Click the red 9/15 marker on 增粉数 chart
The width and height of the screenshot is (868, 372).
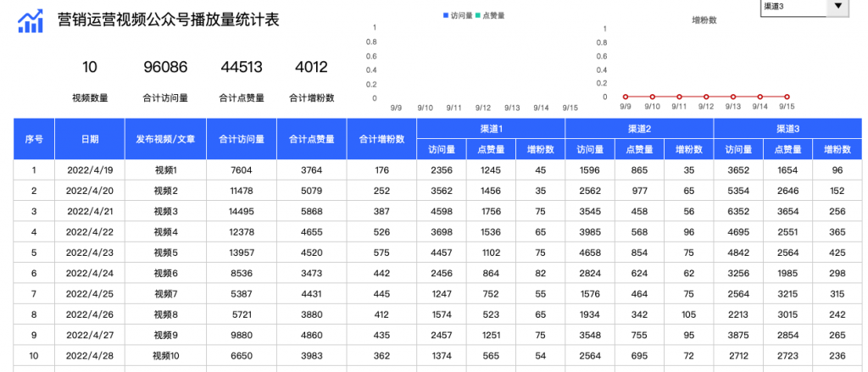click(x=787, y=97)
